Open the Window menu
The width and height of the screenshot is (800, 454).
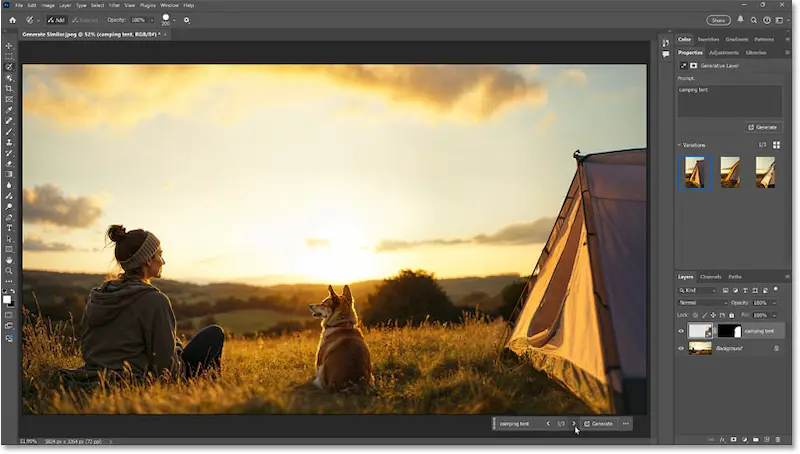pos(169,5)
